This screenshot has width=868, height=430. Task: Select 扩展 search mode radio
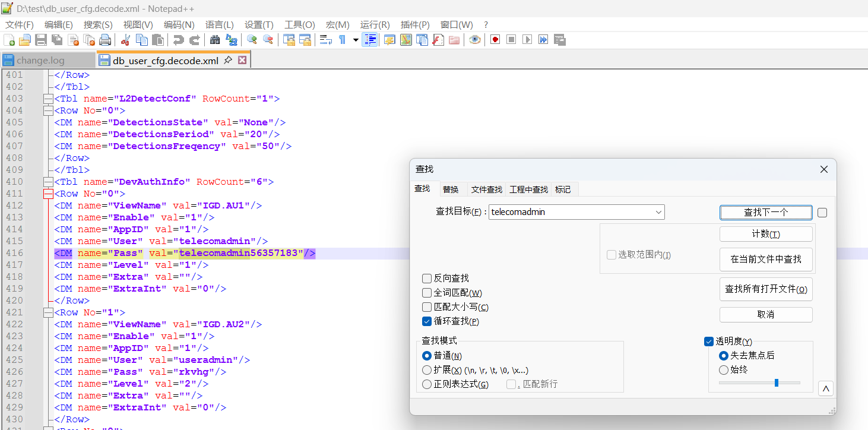point(427,370)
